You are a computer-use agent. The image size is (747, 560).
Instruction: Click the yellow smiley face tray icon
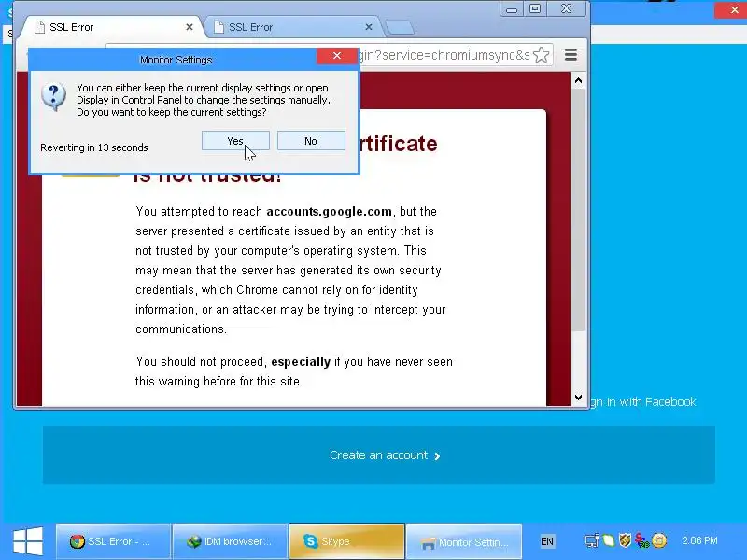pos(659,540)
